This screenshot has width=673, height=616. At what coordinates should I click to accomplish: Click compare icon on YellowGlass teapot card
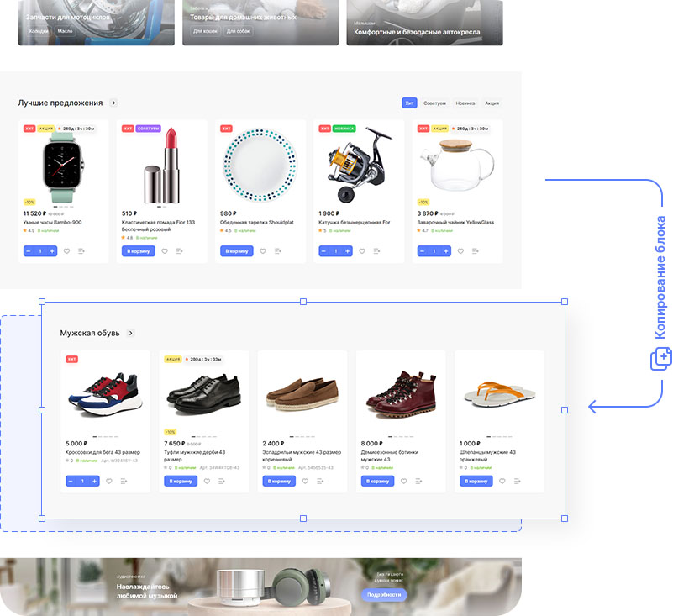[x=476, y=250]
